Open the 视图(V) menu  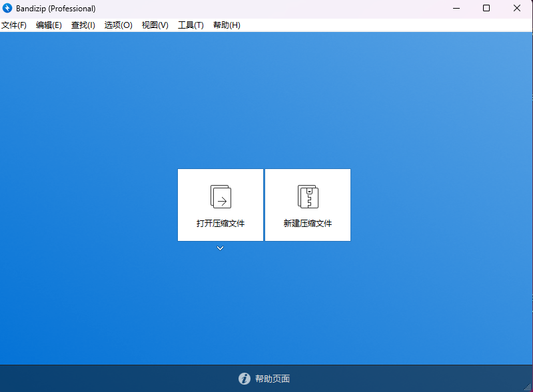click(154, 25)
